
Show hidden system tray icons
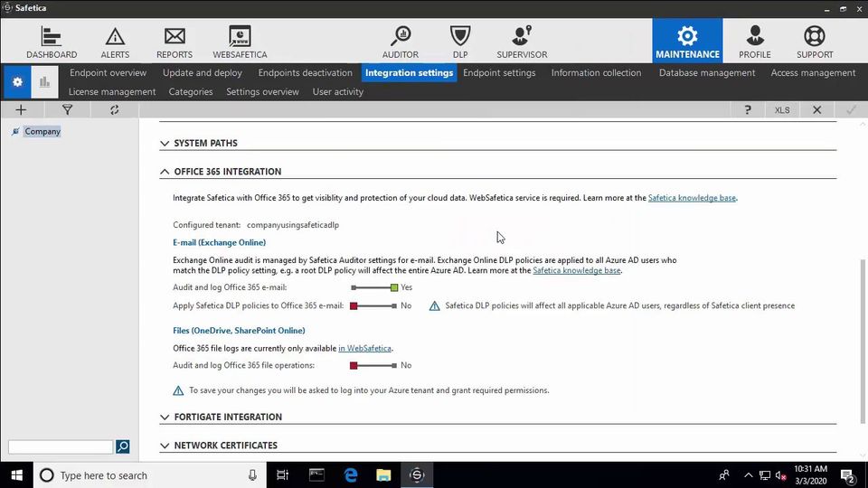click(x=748, y=474)
